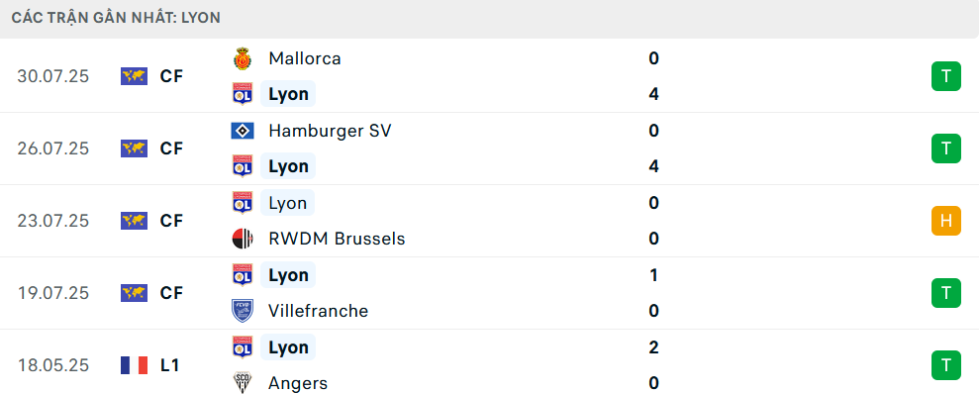
Task: Click the Hamburger SV club logo
Action: click(x=242, y=131)
